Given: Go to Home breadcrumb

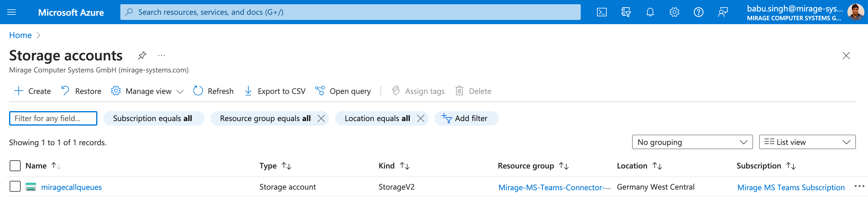Looking at the screenshot, I should tap(20, 35).
